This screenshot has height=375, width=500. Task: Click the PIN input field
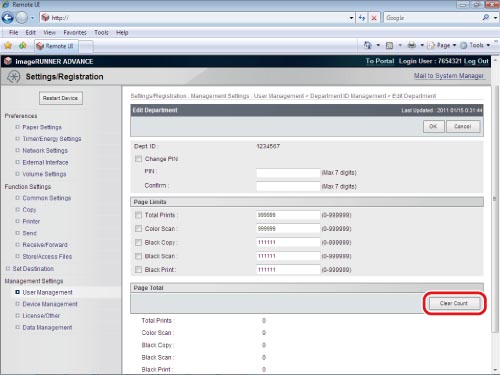pos(288,173)
